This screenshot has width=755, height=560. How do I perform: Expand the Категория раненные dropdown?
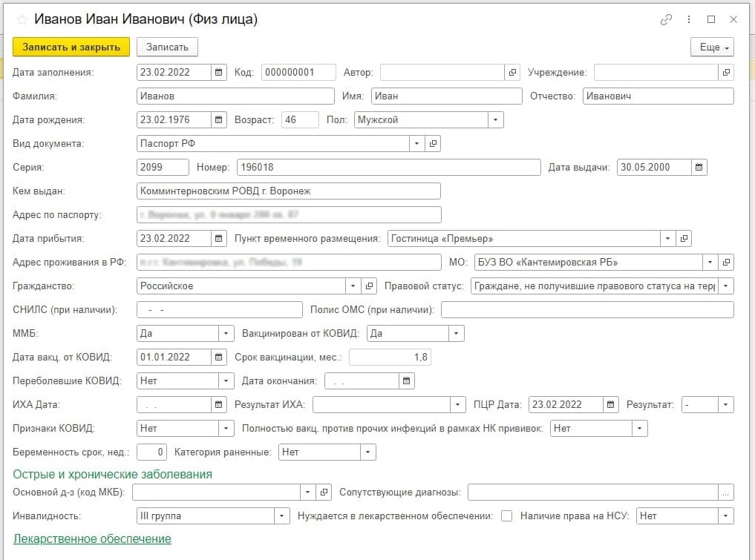click(x=368, y=452)
